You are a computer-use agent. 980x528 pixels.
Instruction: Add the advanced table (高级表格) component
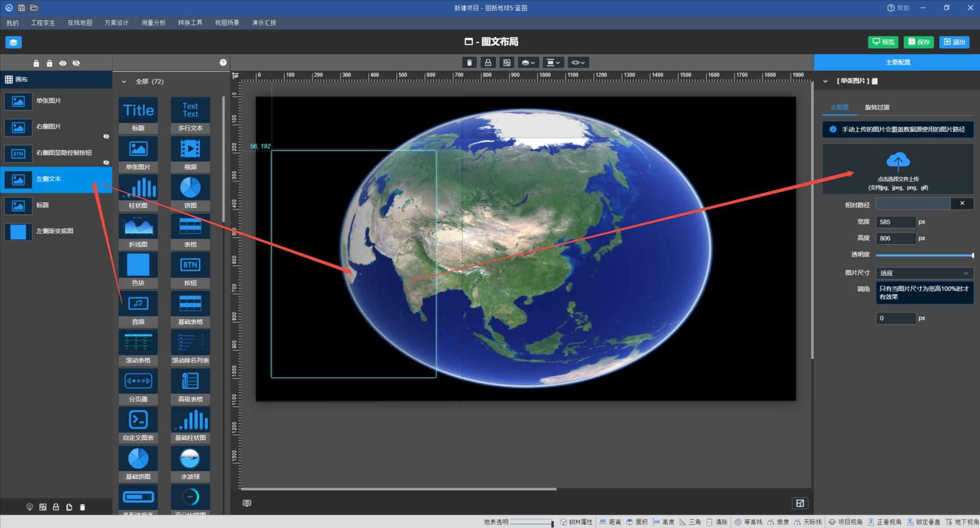coord(190,386)
